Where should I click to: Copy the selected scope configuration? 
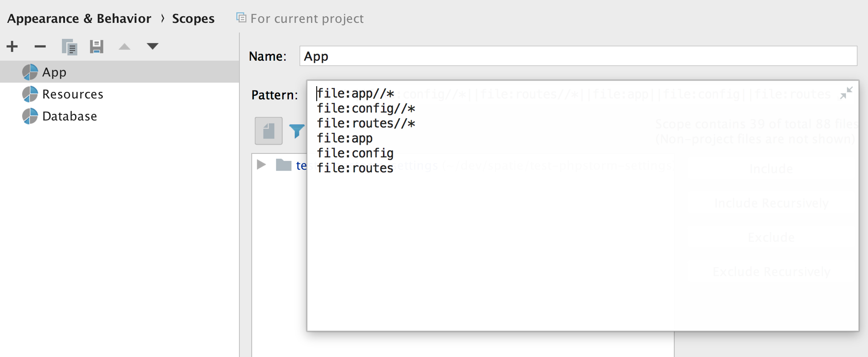(69, 47)
